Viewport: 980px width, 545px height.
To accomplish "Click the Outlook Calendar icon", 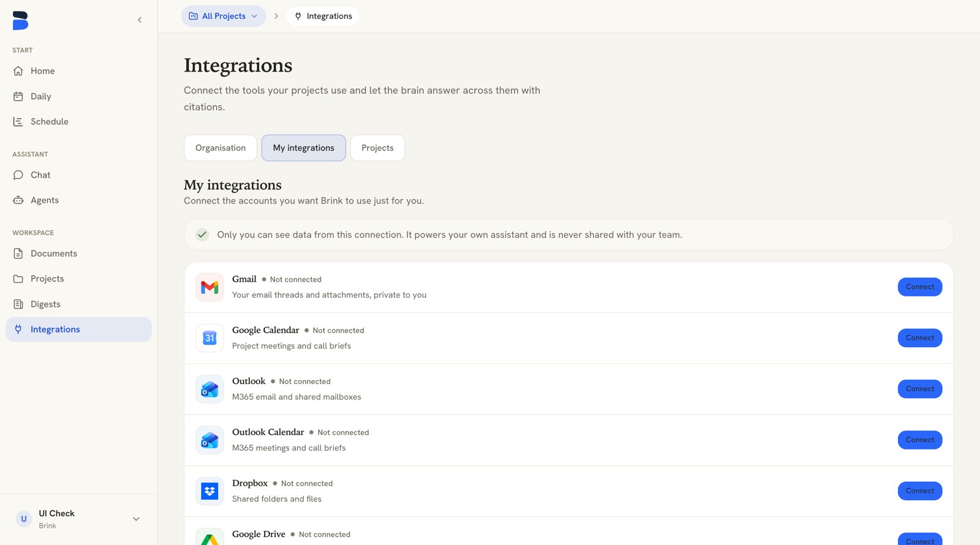I will (x=209, y=440).
